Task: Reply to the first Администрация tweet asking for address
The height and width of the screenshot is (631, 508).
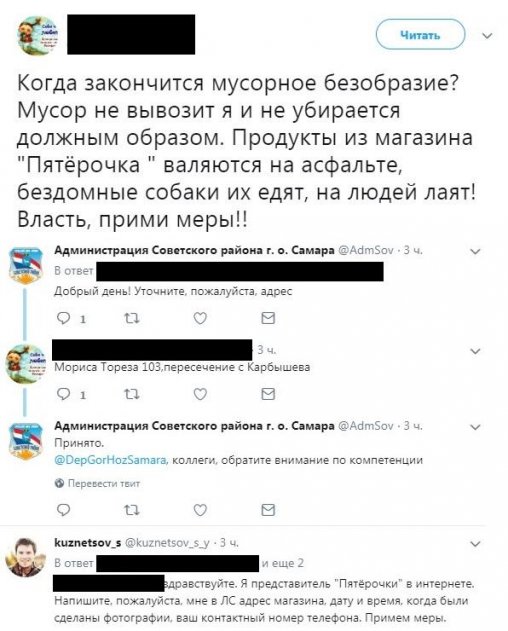Action: click(x=63, y=318)
